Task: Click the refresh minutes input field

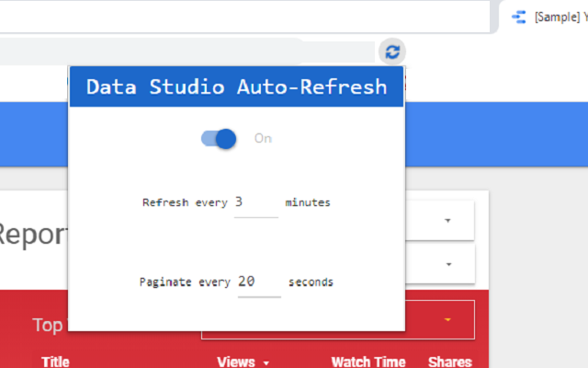Action: coord(256,203)
